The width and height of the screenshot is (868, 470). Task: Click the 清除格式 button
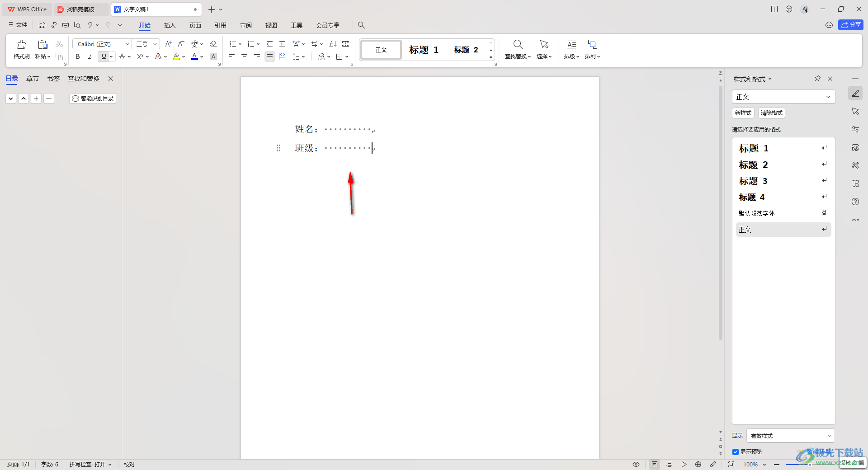pos(771,113)
